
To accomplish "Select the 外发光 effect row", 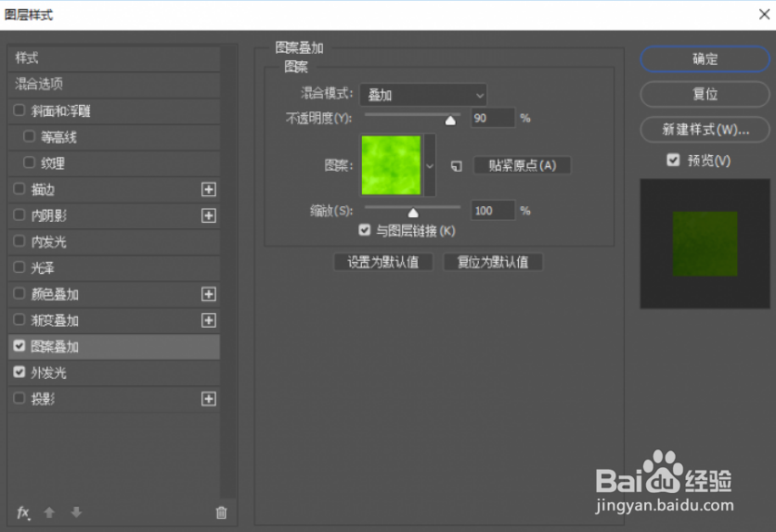I will click(114, 372).
